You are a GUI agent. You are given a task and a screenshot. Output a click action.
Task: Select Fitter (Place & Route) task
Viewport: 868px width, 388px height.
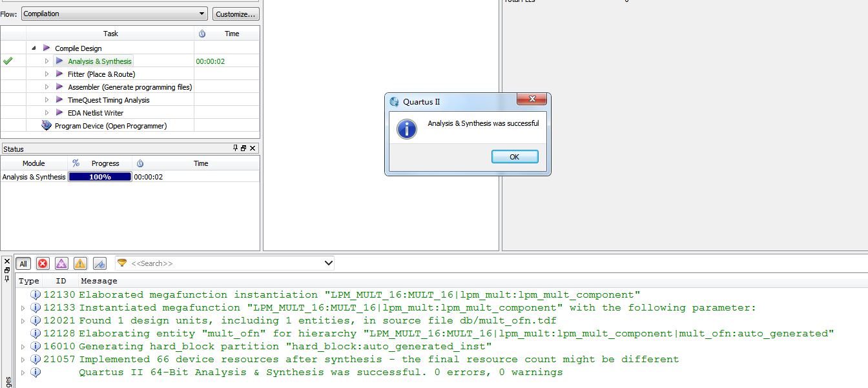pyautogui.click(x=101, y=74)
